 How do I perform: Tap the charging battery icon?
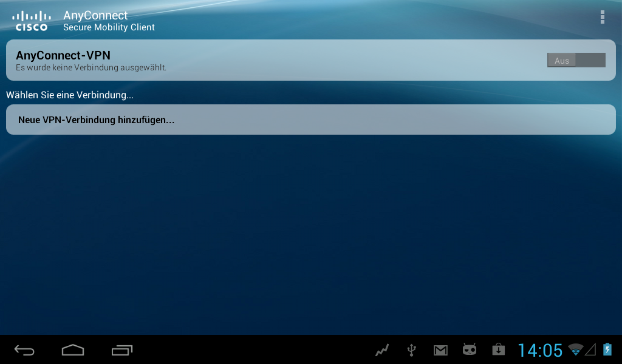coord(607,349)
